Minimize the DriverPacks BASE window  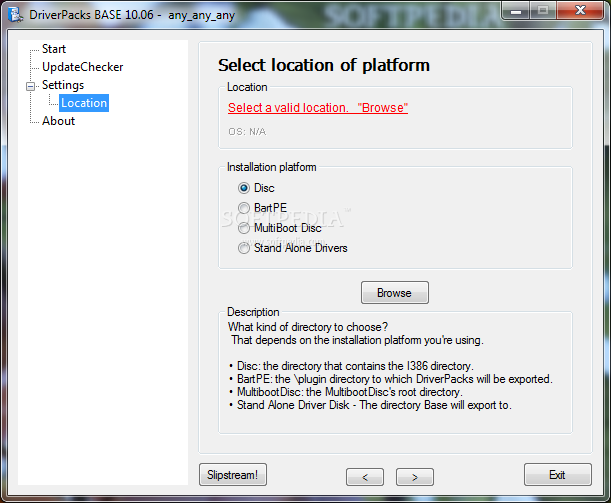click(516, 11)
